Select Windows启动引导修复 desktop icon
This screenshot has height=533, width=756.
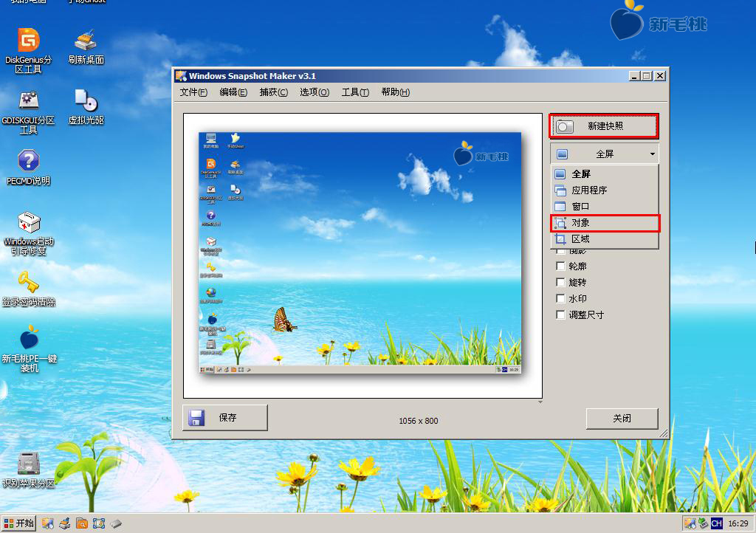point(29,234)
